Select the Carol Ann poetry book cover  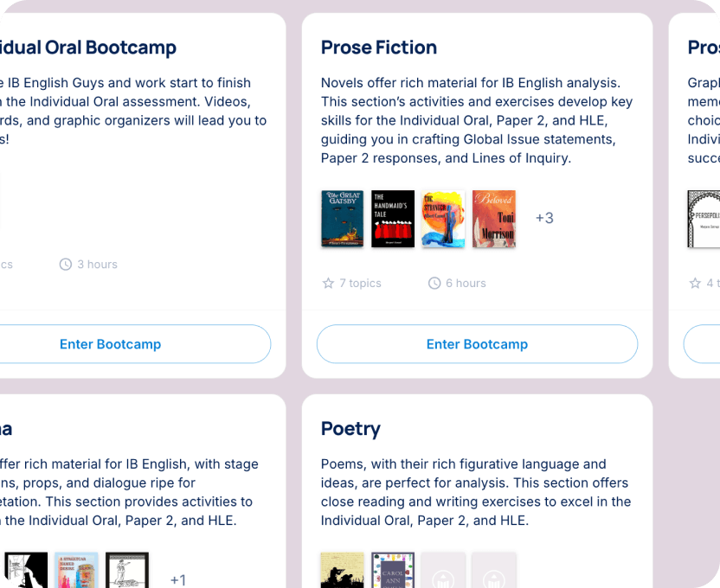pos(393,571)
